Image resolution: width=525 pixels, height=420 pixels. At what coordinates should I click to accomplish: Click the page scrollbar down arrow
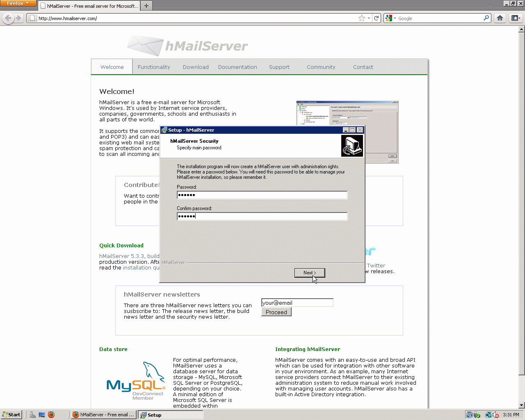[522, 405]
